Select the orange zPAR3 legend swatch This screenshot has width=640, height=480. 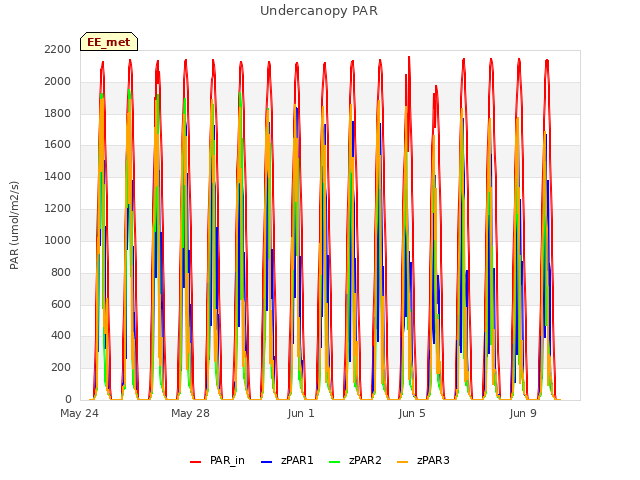[402, 462]
